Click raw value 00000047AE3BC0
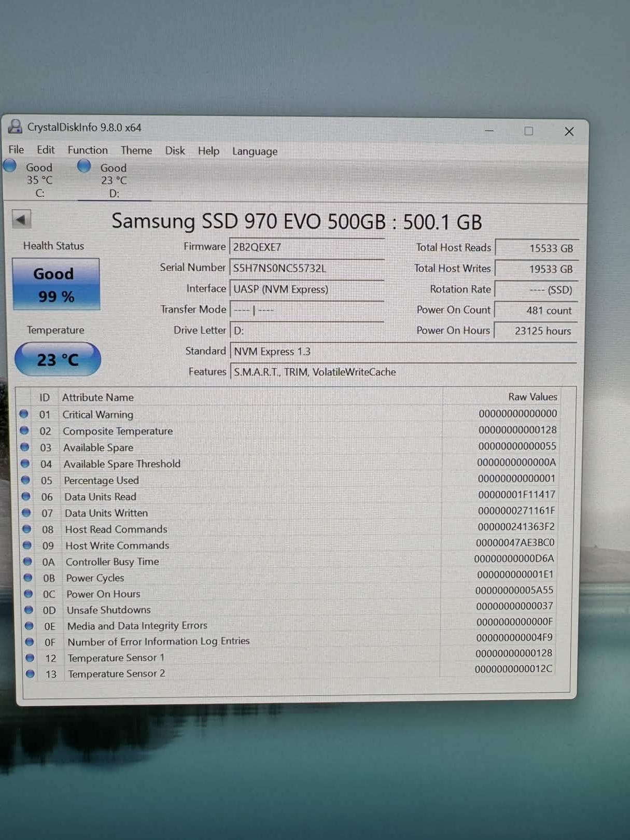The width and height of the screenshot is (630, 840). point(515,542)
